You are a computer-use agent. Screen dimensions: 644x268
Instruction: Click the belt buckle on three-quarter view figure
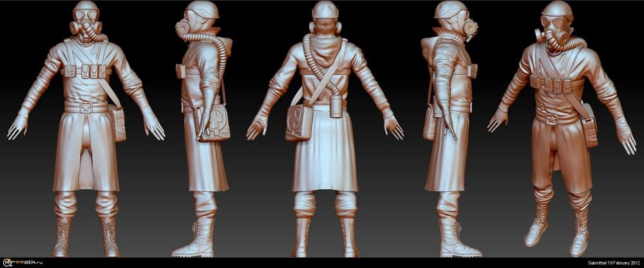point(552,119)
